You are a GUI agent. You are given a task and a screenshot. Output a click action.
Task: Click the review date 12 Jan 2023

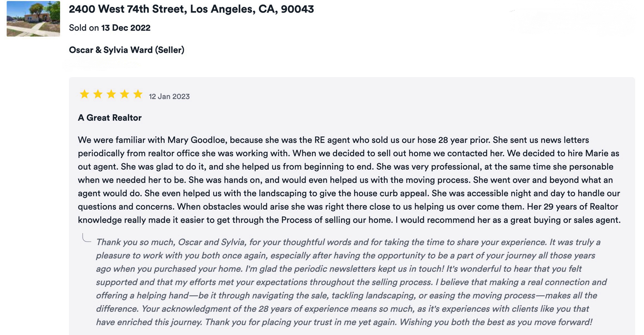[169, 96]
